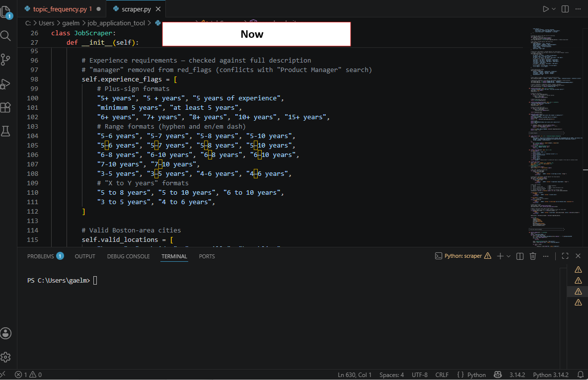Open the Run and Debug view

pos(5,83)
